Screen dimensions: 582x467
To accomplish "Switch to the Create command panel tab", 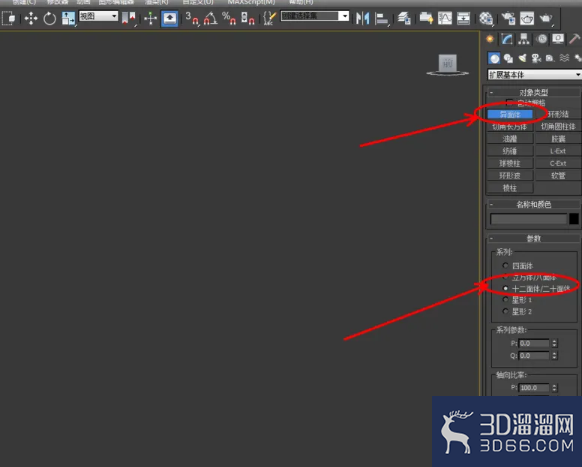I will coord(490,39).
